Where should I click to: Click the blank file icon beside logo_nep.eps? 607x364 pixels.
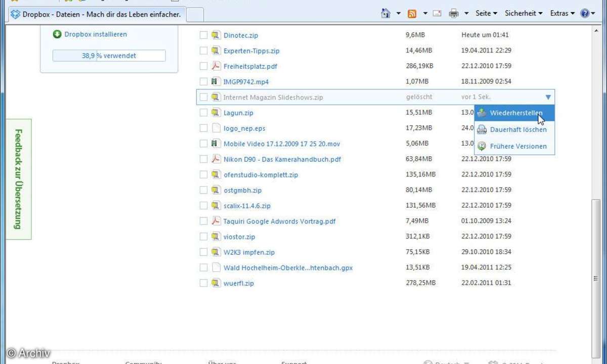coord(215,128)
